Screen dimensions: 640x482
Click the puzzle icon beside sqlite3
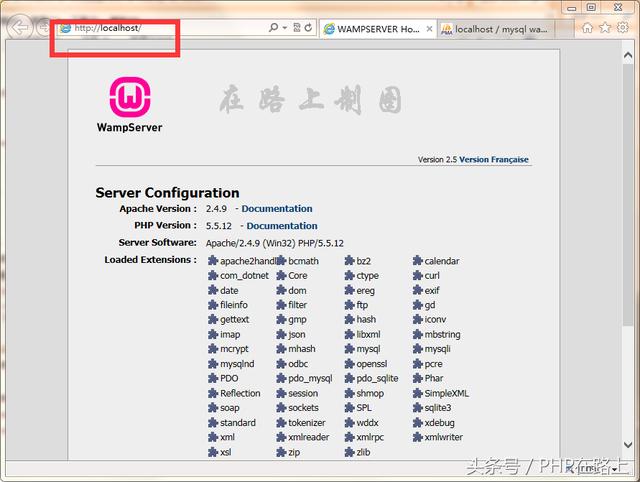tap(418, 408)
